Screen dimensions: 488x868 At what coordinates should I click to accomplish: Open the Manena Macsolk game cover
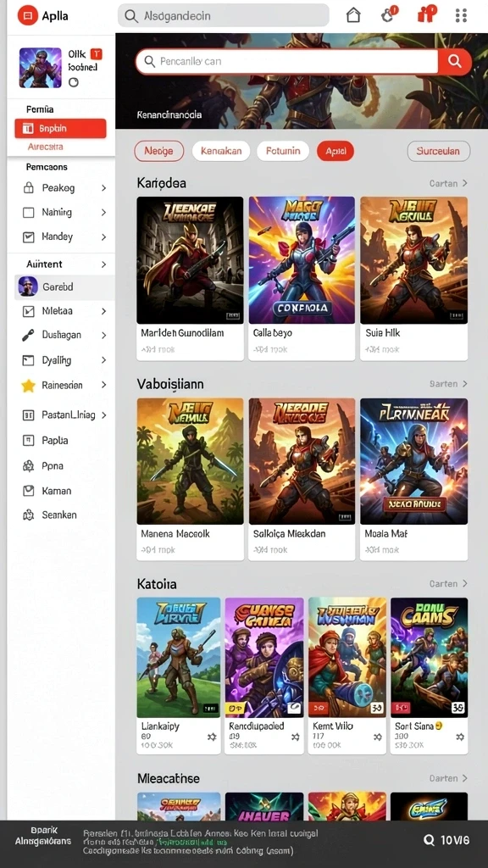coord(190,461)
